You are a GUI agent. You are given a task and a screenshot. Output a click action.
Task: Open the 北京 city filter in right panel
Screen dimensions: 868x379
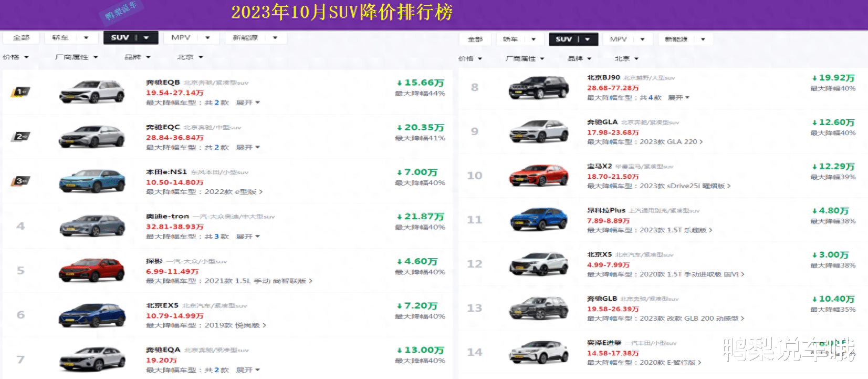tap(626, 59)
